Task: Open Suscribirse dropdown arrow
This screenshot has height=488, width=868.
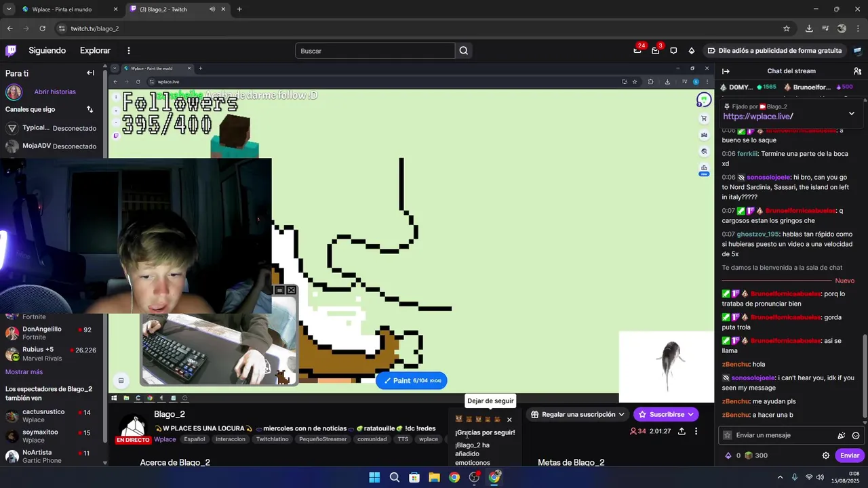Action: click(x=691, y=414)
